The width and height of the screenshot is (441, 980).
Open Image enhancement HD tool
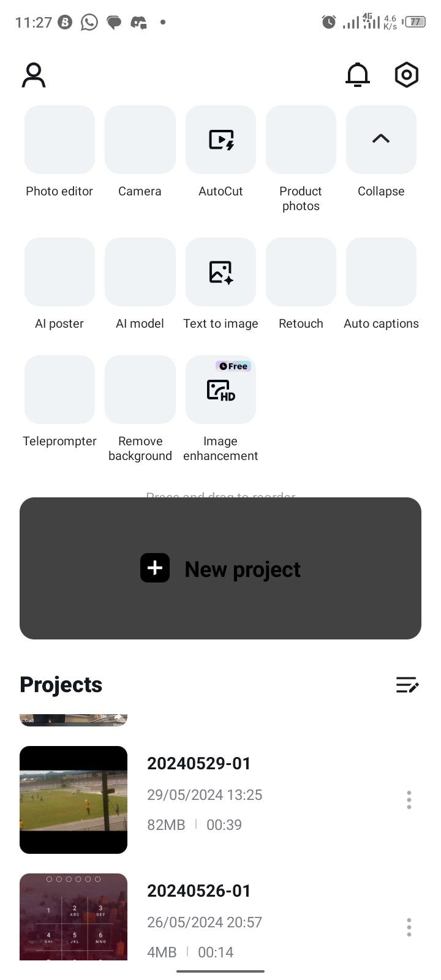click(x=221, y=390)
